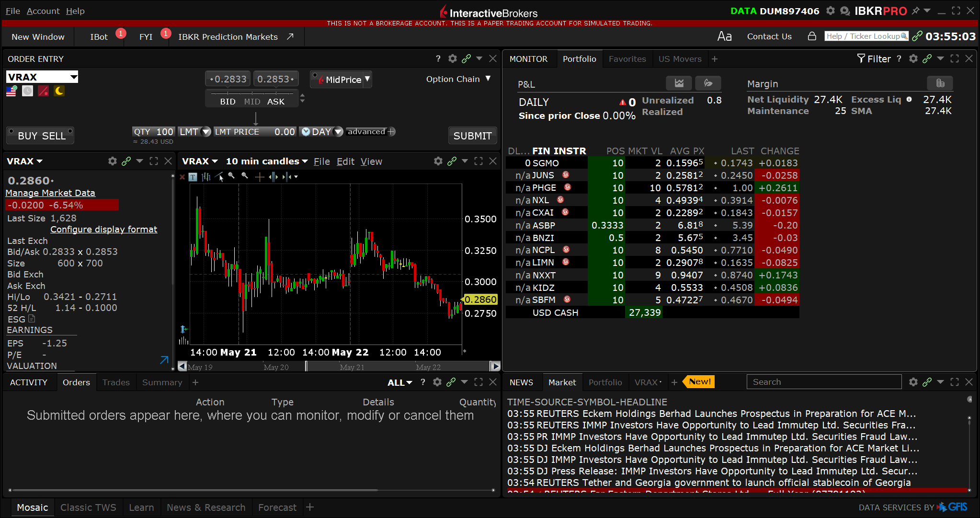Image resolution: width=980 pixels, height=518 pixels.
Task: Switch to the Classic TWS layout tab
Action: coord(88,507)
